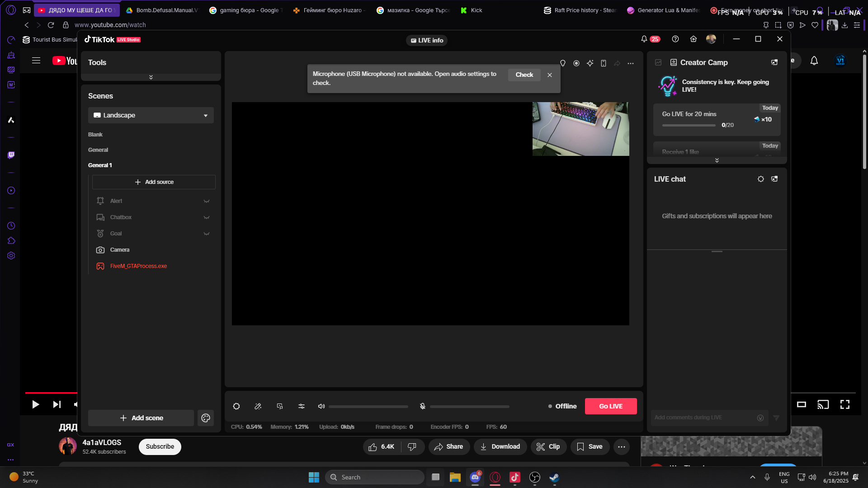The image size is (868, 488).
Task: Select the General scene
Action: (x=98, y=150)
